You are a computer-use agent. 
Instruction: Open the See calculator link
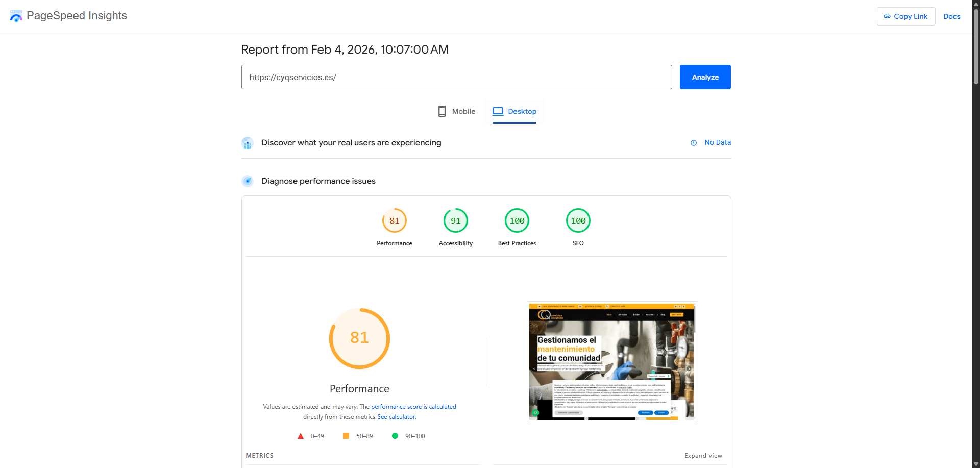tap(397, 417)
